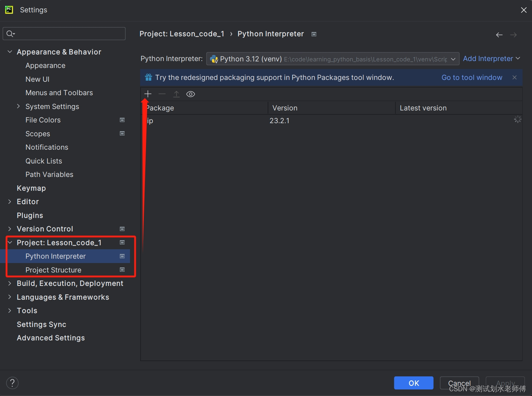This screenshot has width=532, height=396.
Task: Click Project: Lesson_code_1 breadcrumb
Action: [x=182, y=34]
